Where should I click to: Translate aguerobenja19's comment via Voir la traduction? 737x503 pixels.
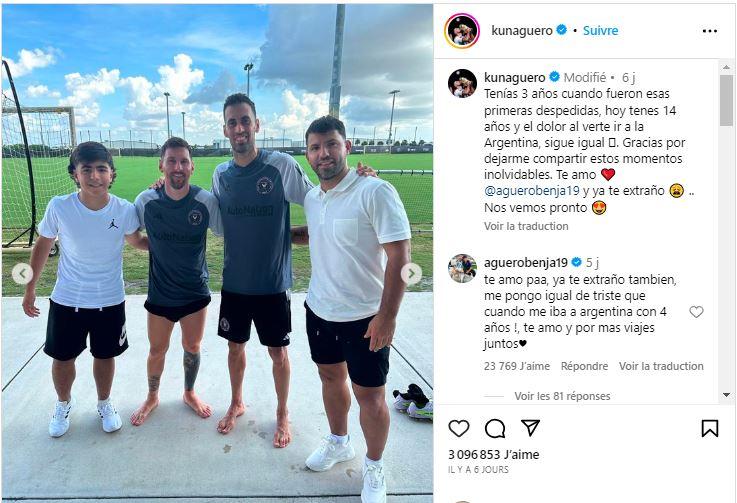pyautogui.click(x=661, y=366)
